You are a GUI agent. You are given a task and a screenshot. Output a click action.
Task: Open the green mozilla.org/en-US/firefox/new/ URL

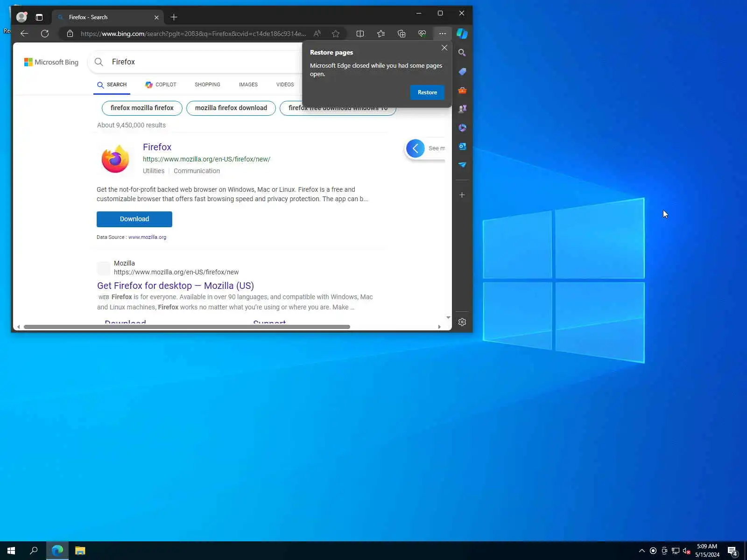pyautogui.click(x=206, y=159)
